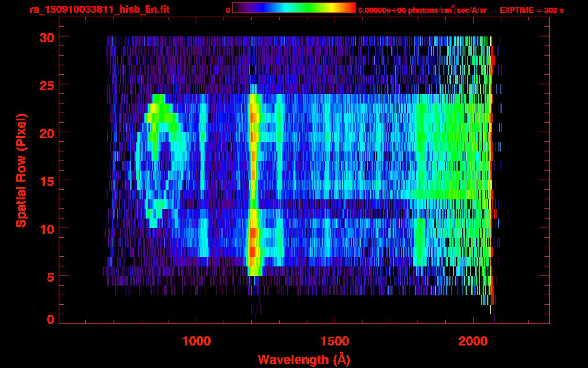Image resolution: width=588 pixels, height=368 pixels.
Task: Click the y-axis tick label 15
Action: pyautogui.click(x=47, y=181)
